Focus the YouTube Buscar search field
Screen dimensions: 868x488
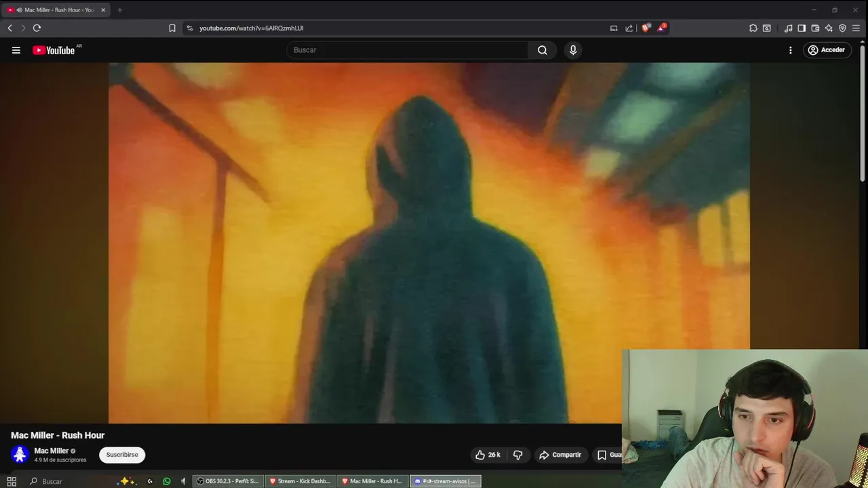[408, 50]
